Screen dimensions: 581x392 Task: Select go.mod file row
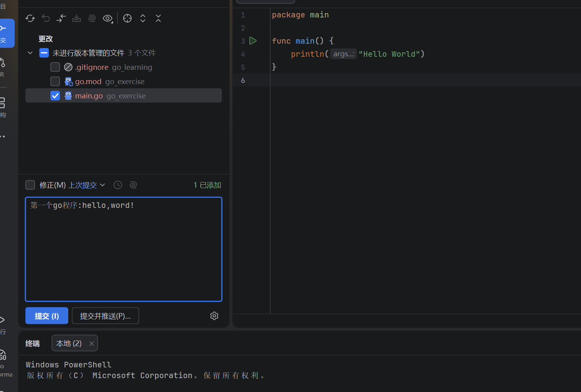click(x=123, y=81)
